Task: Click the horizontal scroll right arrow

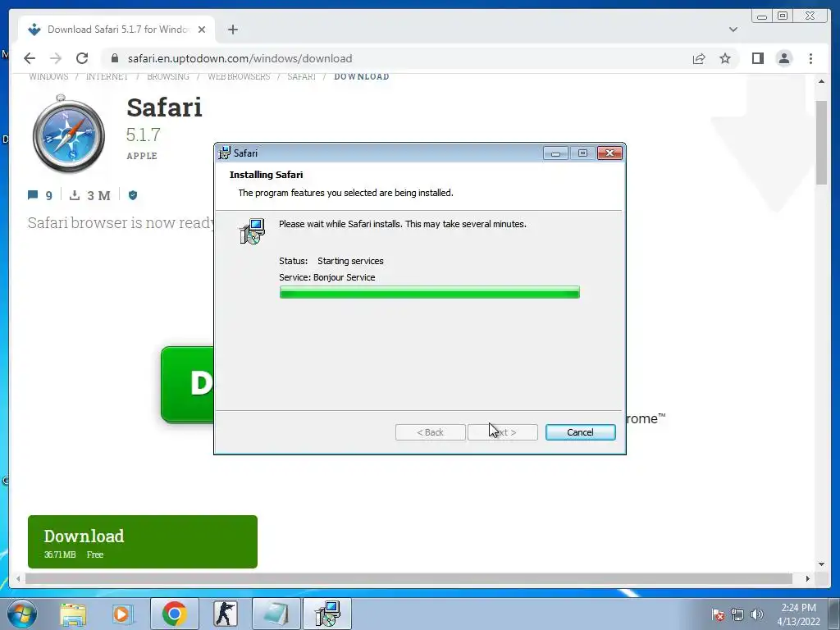Action: point(807,578)
